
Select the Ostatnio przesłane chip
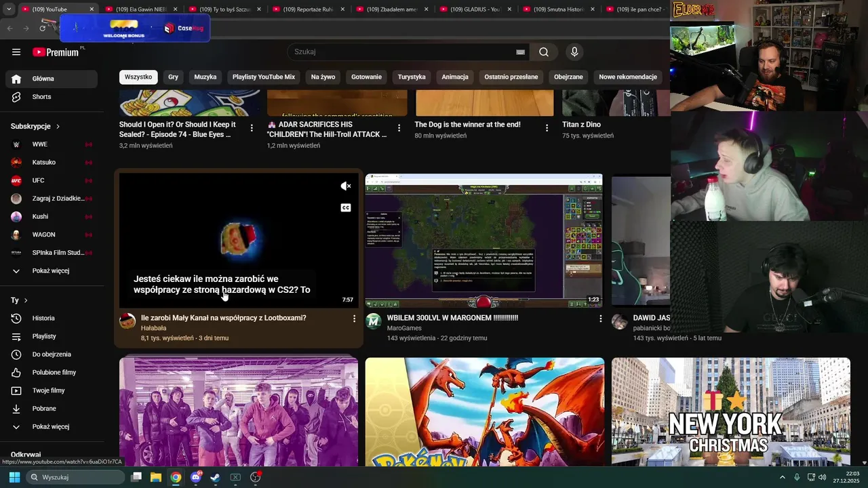(511, 77)
